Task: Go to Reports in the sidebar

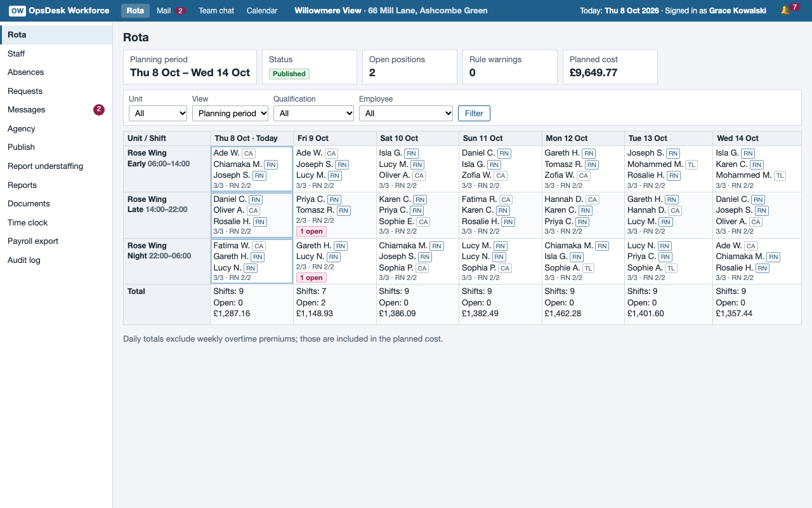Action: [56, 185]
